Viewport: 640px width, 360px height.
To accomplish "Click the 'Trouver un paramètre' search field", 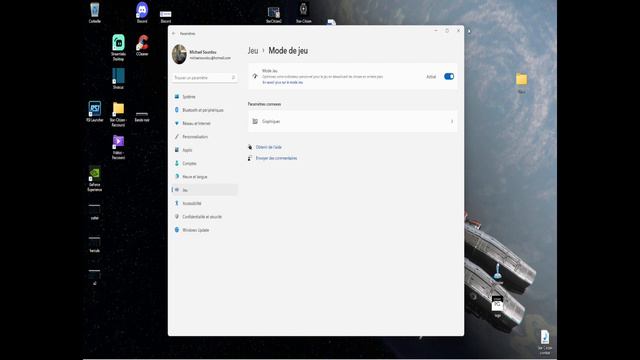I will 204,78.
